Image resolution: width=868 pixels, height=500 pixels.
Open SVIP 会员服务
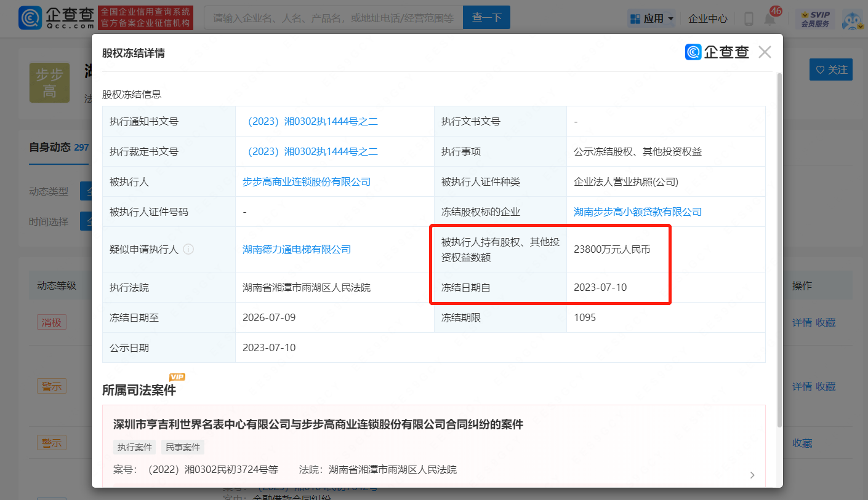815,18
